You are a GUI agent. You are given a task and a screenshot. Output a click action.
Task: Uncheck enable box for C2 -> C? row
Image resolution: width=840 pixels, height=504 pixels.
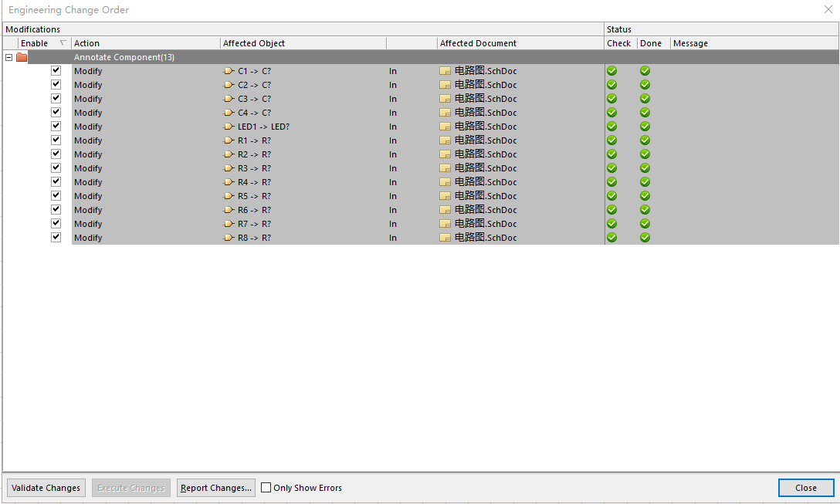[56, 85]
